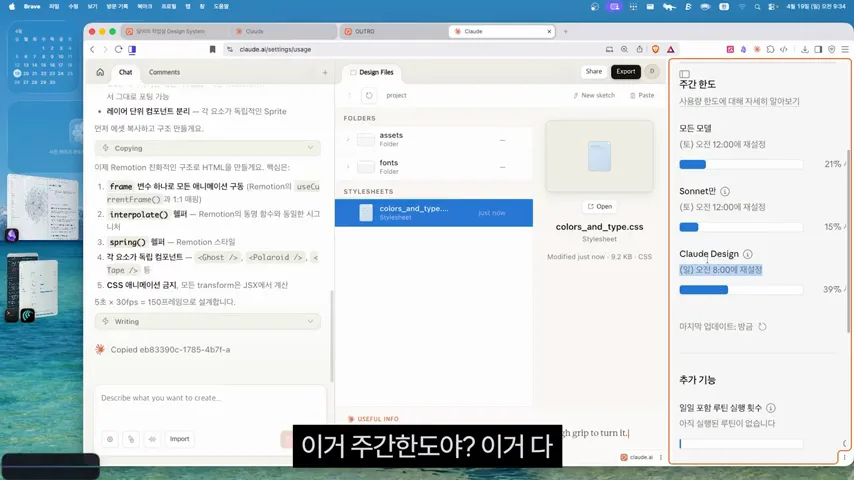Image resolution: width=854 pixels, height=480 pixels.
Task: Toggle the browser side panel icon
Action: click(x=818, y=49)
